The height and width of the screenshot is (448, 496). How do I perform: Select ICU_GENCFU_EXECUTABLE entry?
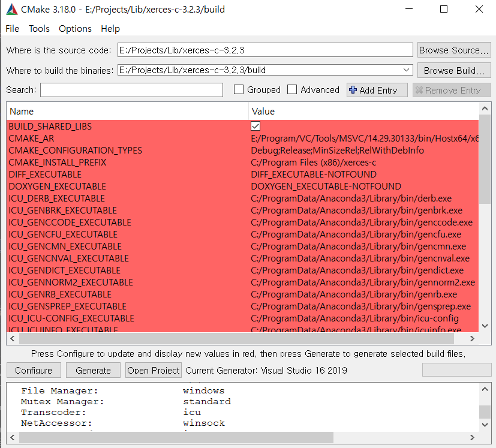coord(63,234)
